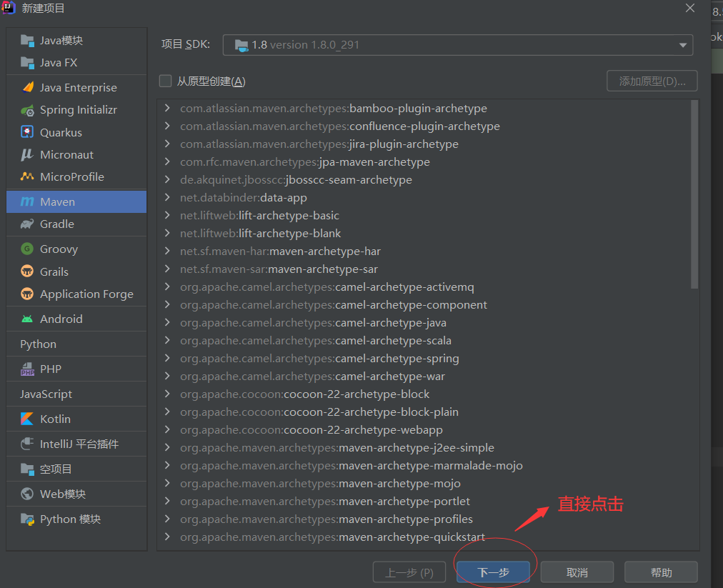Pick the Quarkus icon in sidebar

point(27,132)
